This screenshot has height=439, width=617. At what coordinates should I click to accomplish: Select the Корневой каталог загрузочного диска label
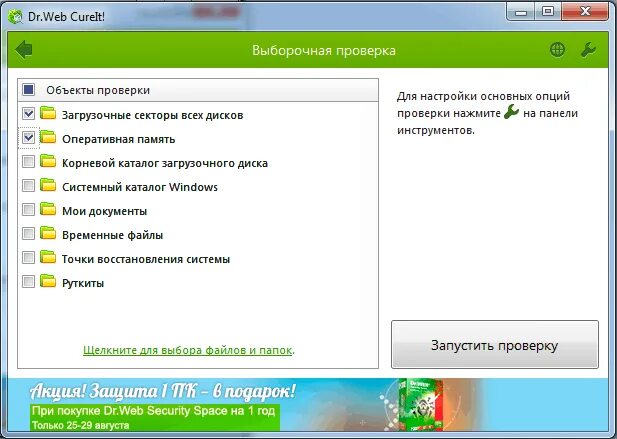click(x=165, y=163)
